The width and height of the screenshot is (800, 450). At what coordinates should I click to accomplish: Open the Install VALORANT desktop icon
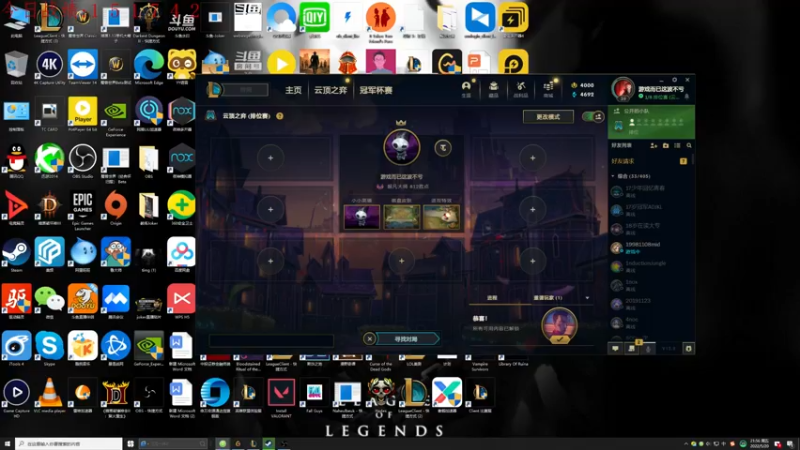[x=281, y=398]
